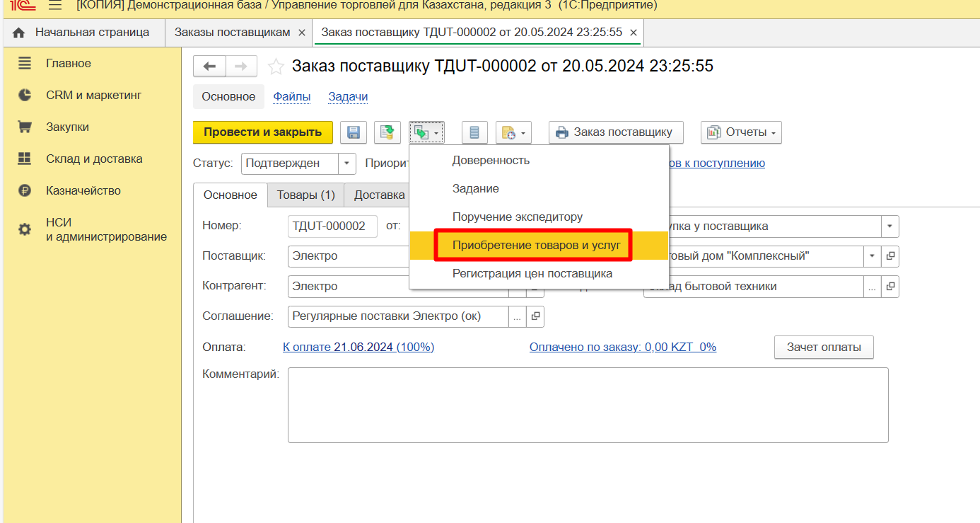Screen dimensions: 980x523
Task: Choose Доверенность from the dropdown menu
Action: pos(491,161)
